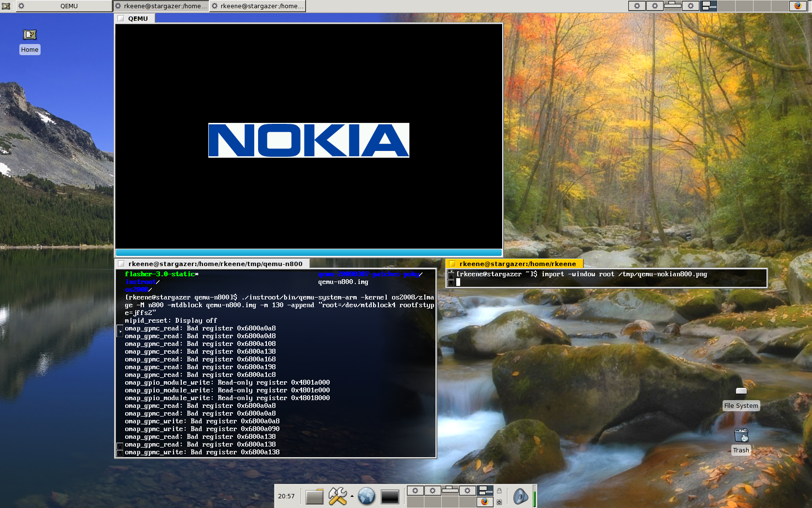The width and height of the screenshot is (812, 508).
Task: Open the window menu box of the yellow-titled terminal
Action: (452, 264)
